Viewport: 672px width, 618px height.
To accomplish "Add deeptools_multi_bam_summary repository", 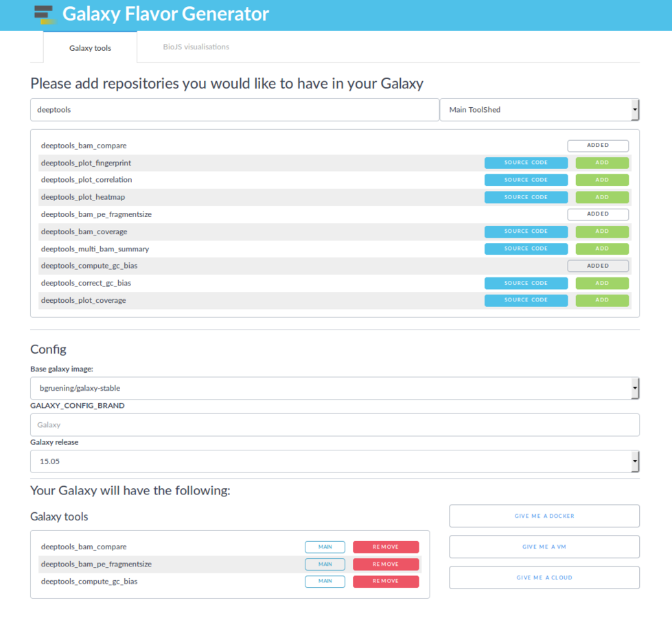I will coord(602,249).
